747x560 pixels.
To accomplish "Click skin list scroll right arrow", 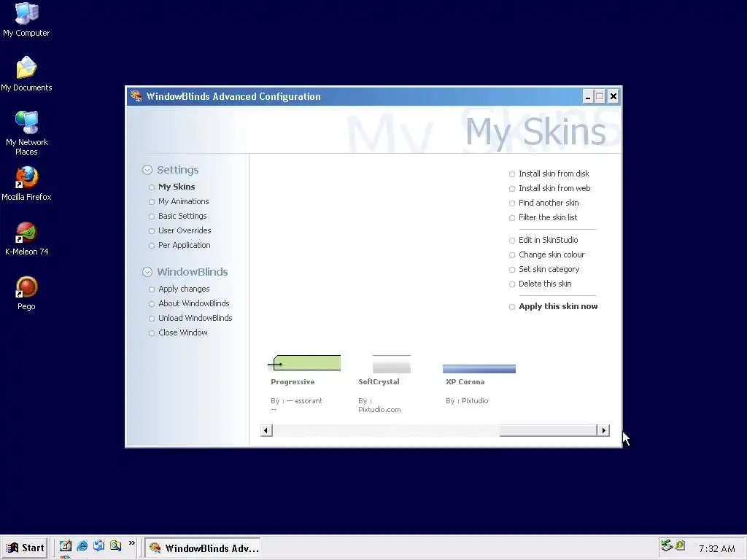I will pyautogui.click(x=603, y=430).
